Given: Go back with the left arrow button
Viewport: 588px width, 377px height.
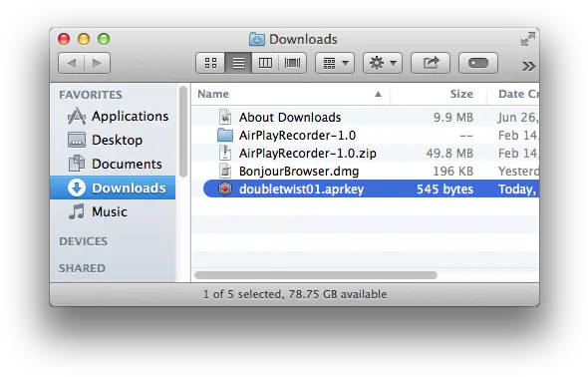Looking at the screenshot, I should 72,63.
